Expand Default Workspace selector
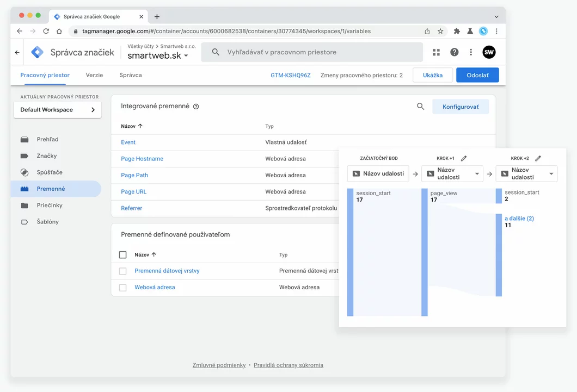This screenshot has height=392, width=577. pyautogui.click(x=57, y=110)
